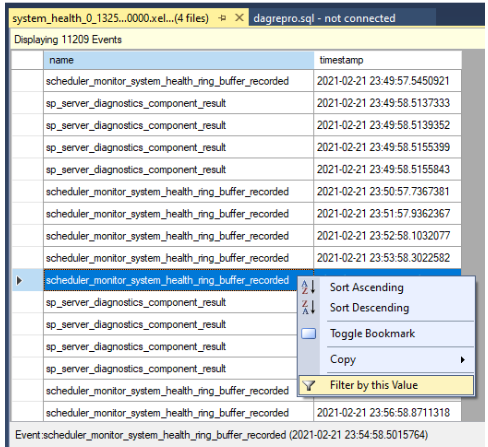The height and width of the screenshot is (447, 488).
Task: Click the Sort Descending Z-A icon
Action: point(308,307)
